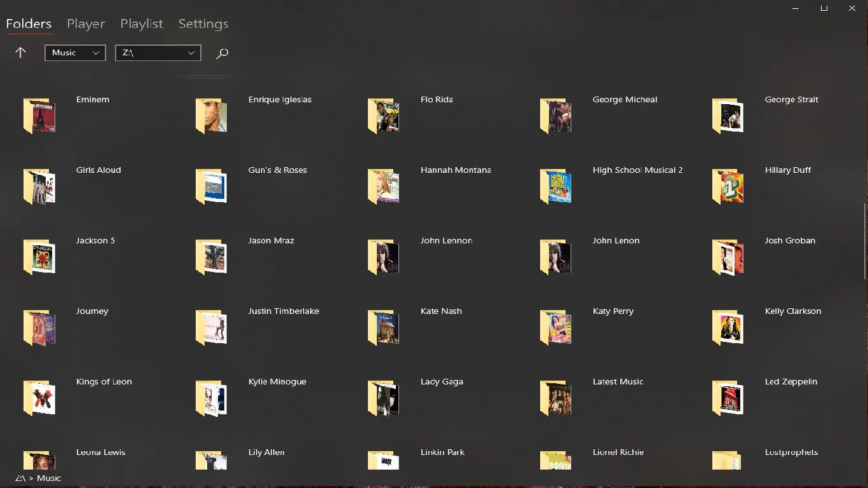
Task: Select the Lostprophets folder name
Action: (x=791, y=452)
